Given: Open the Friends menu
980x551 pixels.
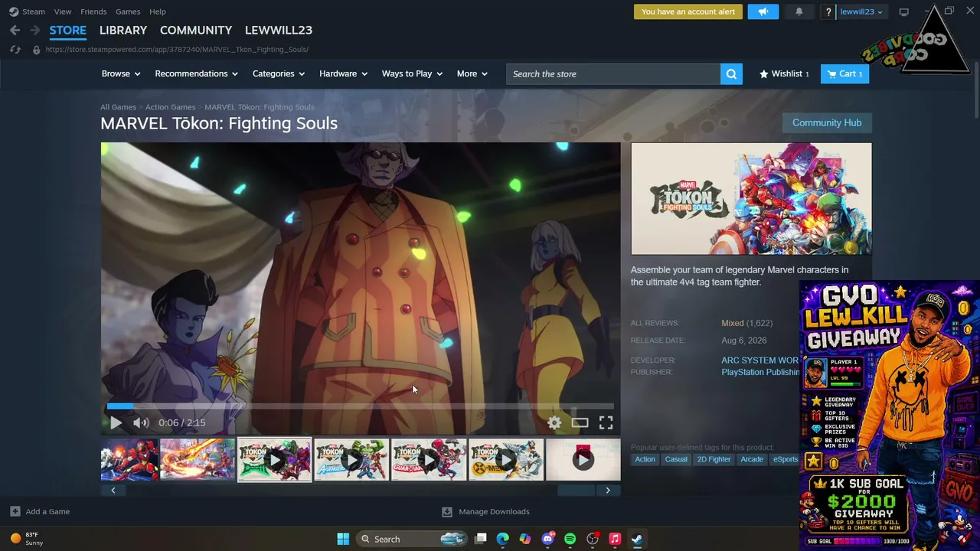Looking at the screenshot, I should pyautogui.click(x=93, y=11).
